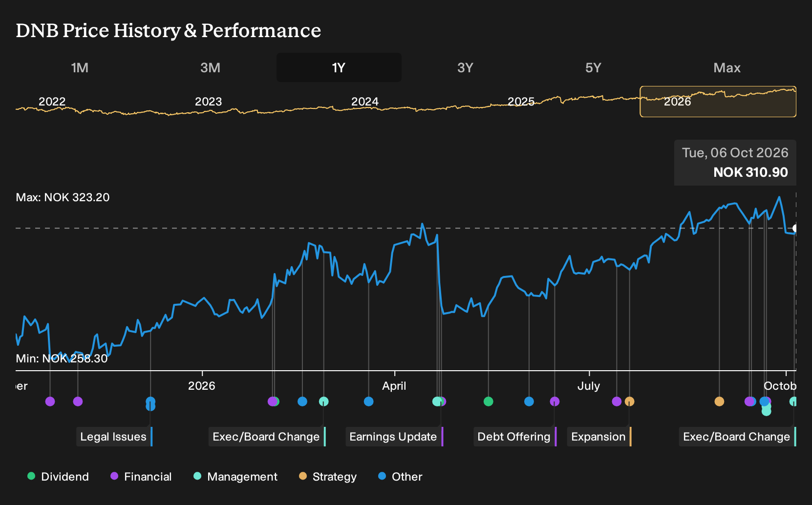
Task: Click the 2023 label on overview chart
Action: [208, 102]
